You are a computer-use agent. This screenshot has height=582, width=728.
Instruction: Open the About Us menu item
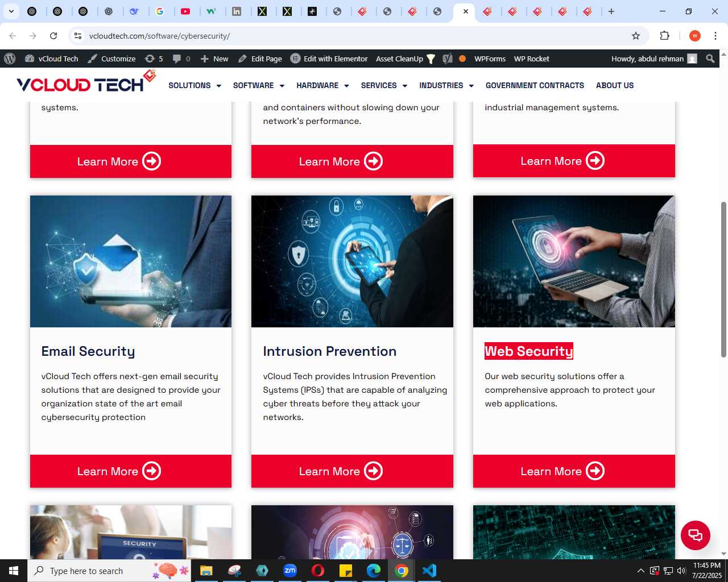pyautogui.click(x=615, y=85)
